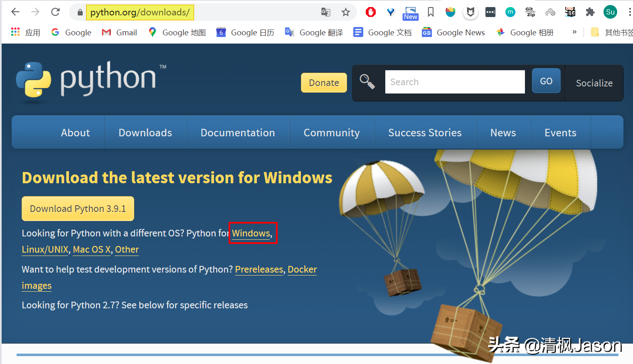Click the Google Translate icon in the address bar
The width and height of the screenshot is (633, 364).
(325, 12)
